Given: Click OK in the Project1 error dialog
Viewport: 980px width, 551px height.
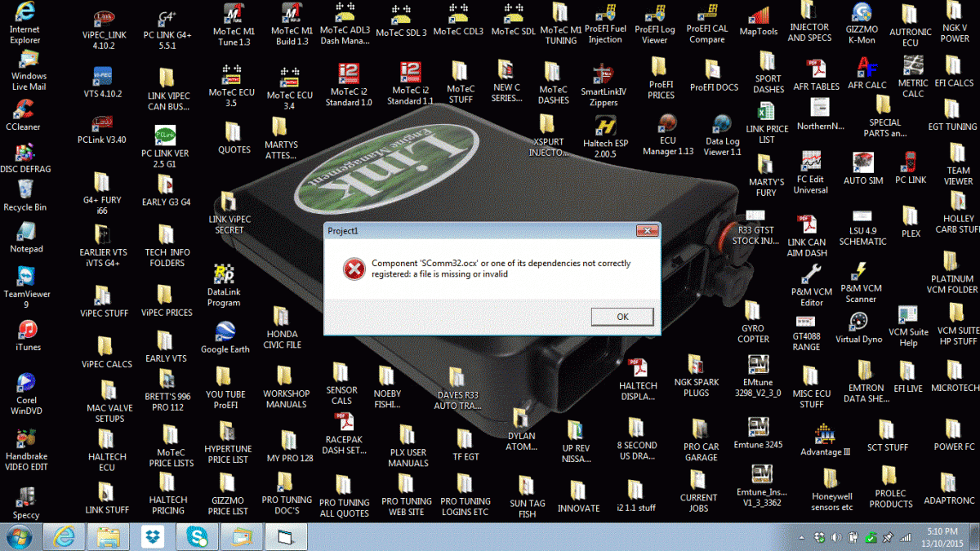Looking at the screenshot, I should 622,317.
